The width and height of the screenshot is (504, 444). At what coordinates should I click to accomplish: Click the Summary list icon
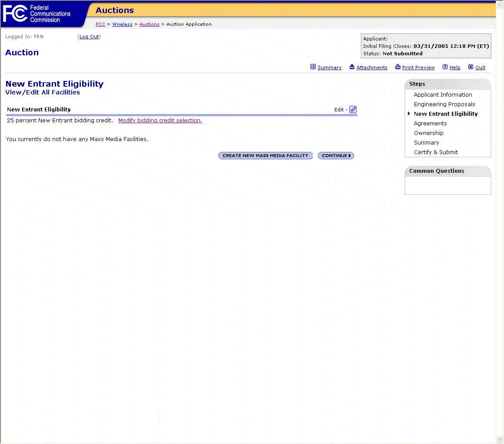point(313,67)
